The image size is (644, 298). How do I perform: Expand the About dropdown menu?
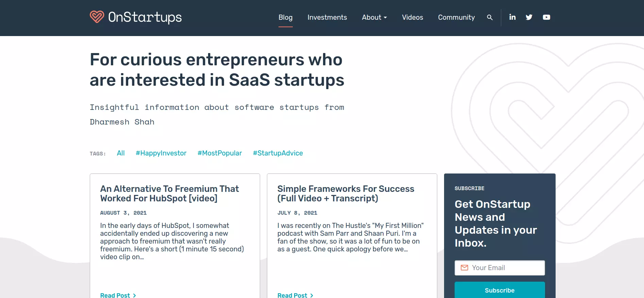(x=374, y=17)
